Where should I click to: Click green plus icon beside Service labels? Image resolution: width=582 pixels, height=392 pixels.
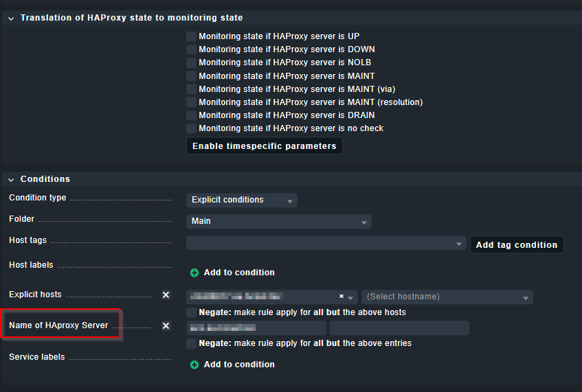194,365
